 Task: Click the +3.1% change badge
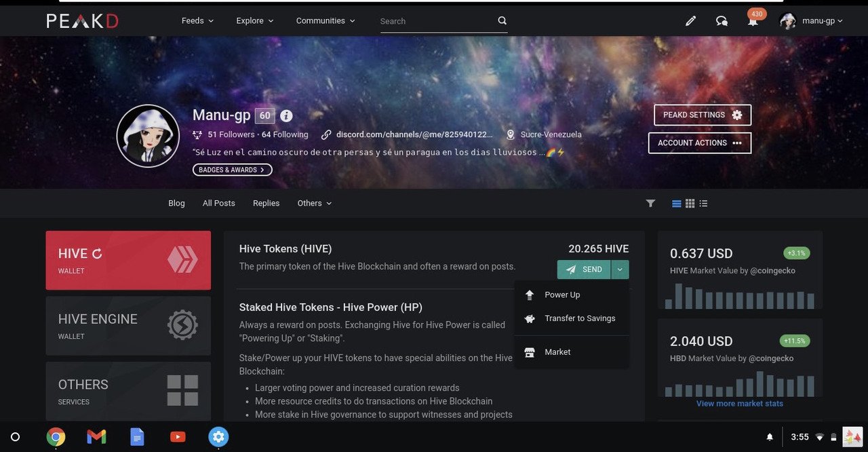(797, 253)
